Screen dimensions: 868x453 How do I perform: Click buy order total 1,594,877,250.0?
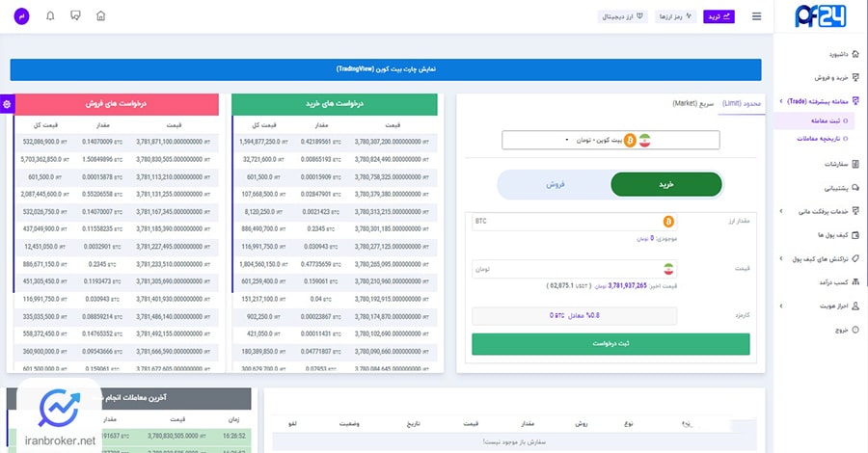point(263,142)
